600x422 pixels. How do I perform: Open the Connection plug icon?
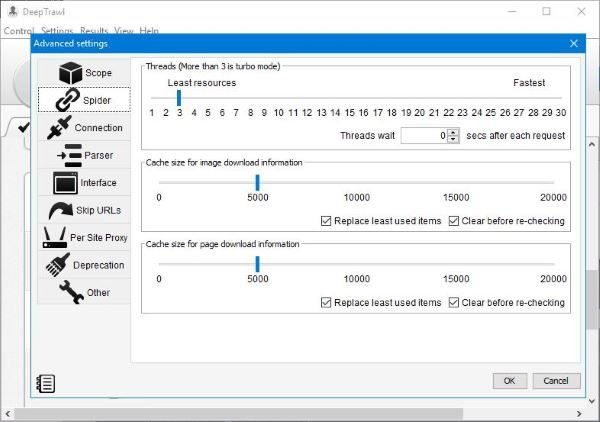59,127
